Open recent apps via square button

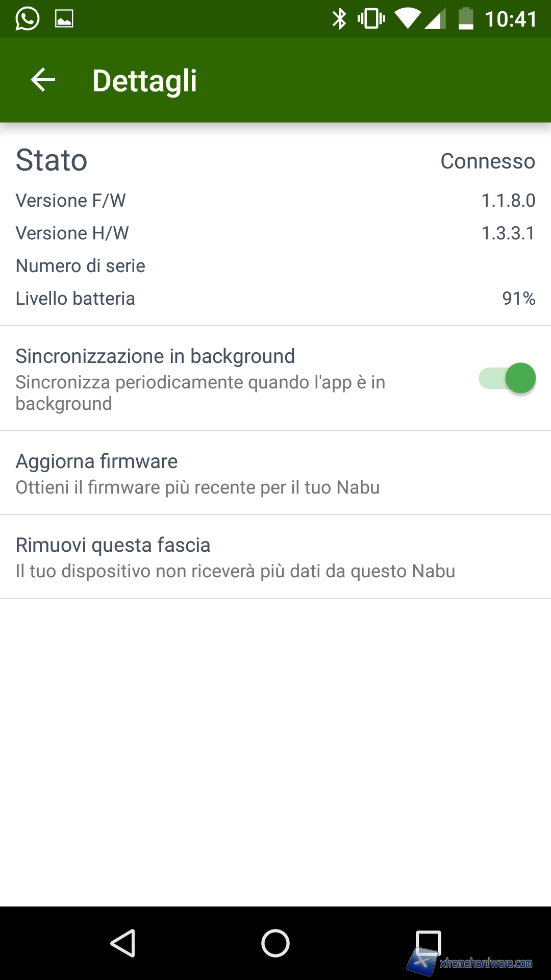[x=428, y=943]
